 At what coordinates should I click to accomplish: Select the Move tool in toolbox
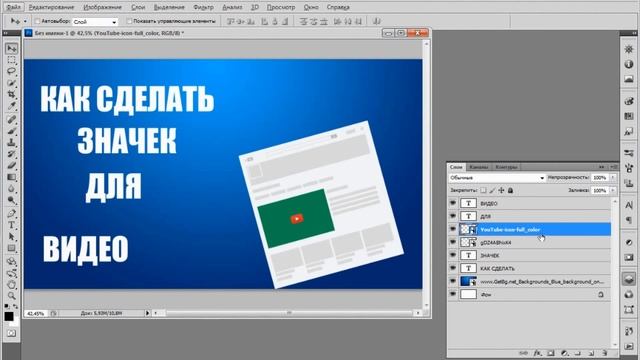click(x=11, y=49)
